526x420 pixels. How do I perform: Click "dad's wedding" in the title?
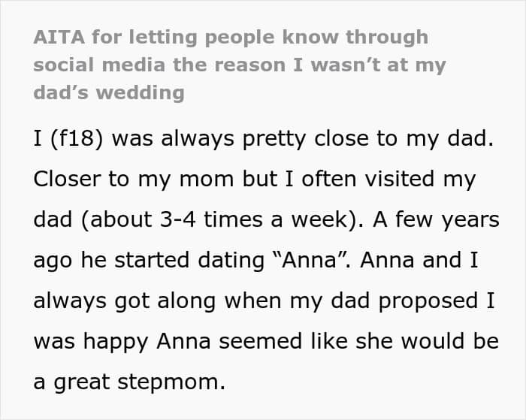pos(108,92)
